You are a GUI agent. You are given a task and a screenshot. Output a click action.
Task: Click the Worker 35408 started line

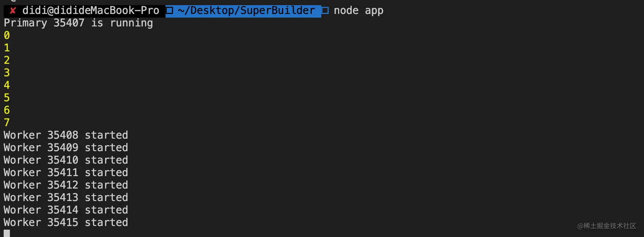point(66,135)
